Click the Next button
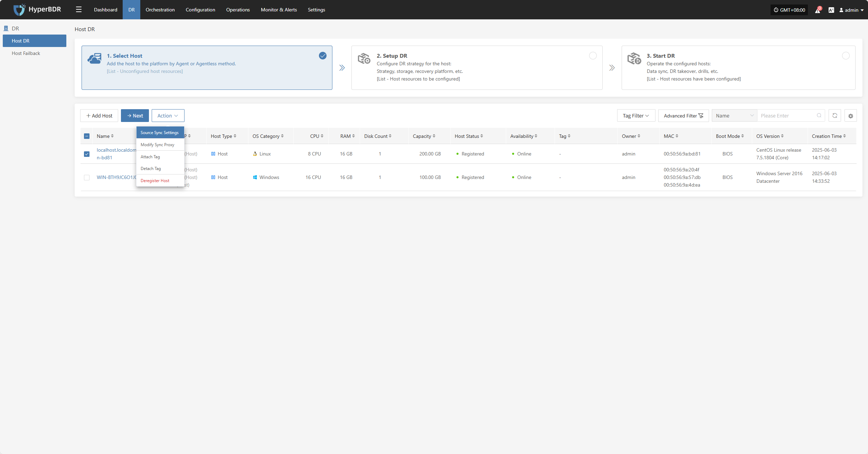The image size is (868, 454). [135, 115]
